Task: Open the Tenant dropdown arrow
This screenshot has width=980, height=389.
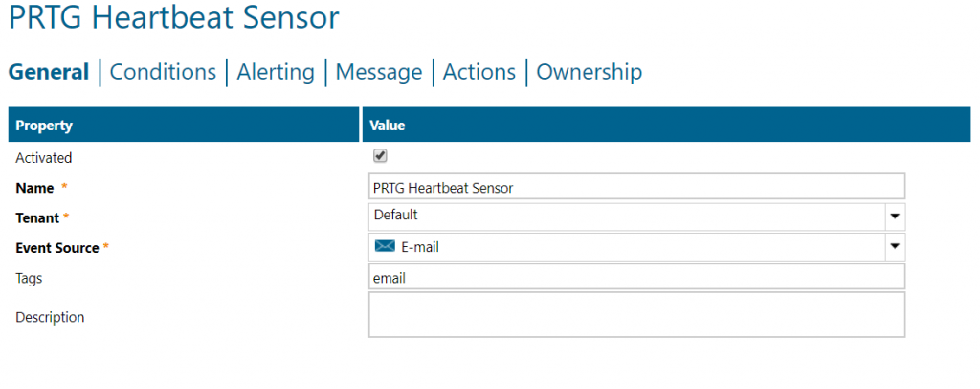Action: pyautogui.click(x=895, y=216)
